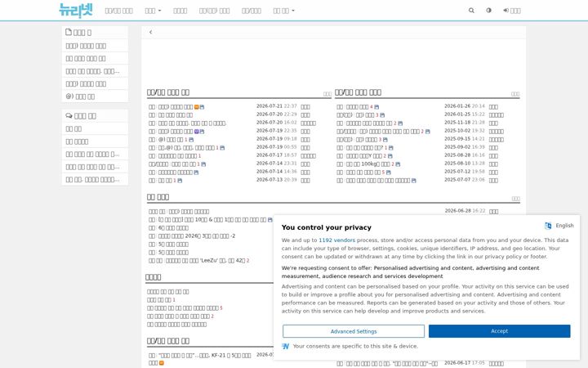The width and height of the screenshot is (588, 368).
Task: Click the image icon on the 2026-01-26 20:14 post
Action: click(376, 107)
